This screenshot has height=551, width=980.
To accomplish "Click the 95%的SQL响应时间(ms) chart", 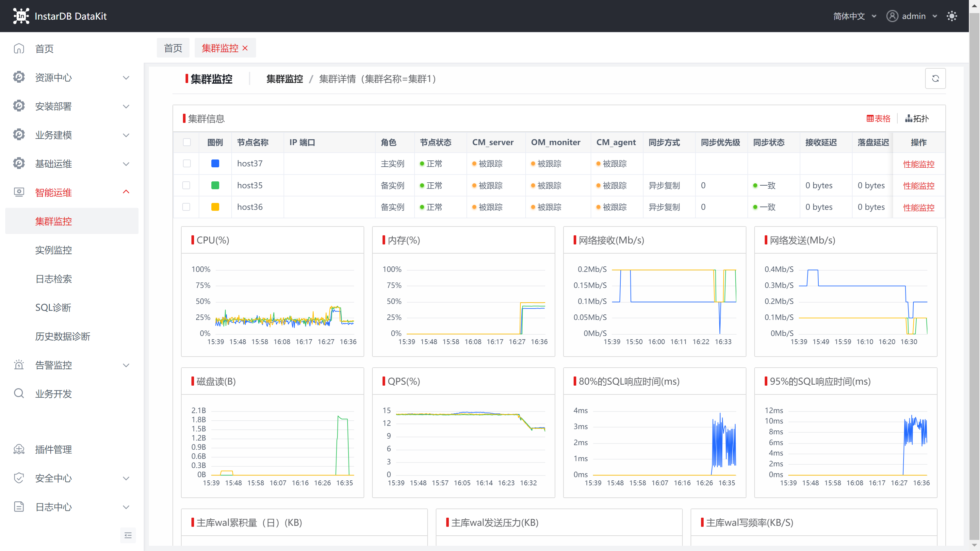I will 846,433.
